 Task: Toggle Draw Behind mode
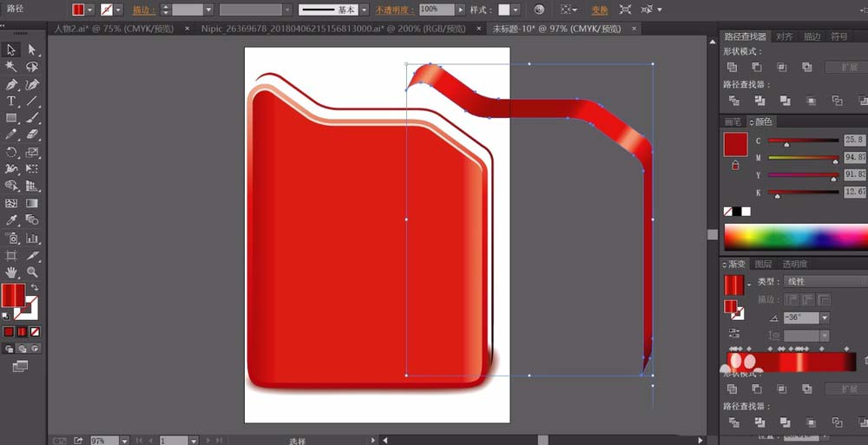[x=23, y=349]
